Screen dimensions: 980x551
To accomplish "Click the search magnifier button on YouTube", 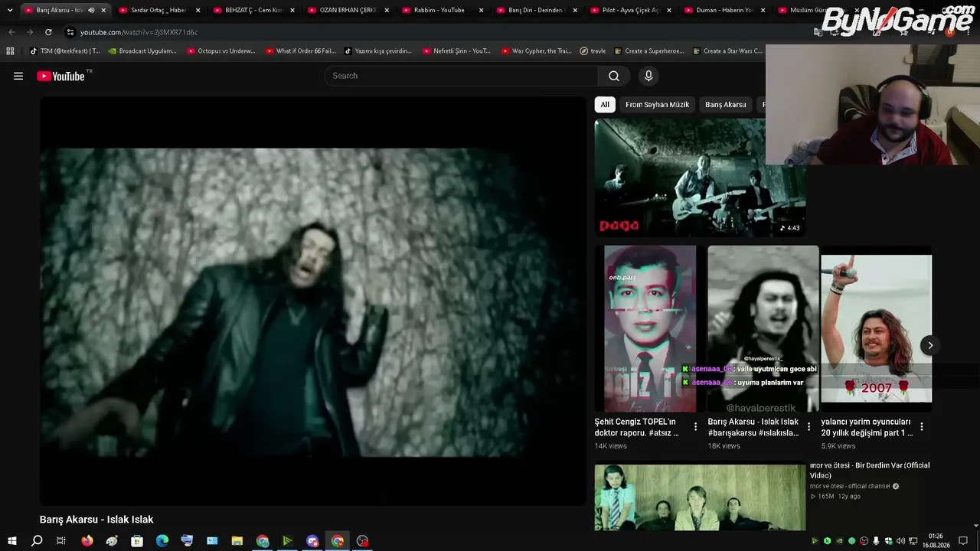I will click(x=614, y=76).
